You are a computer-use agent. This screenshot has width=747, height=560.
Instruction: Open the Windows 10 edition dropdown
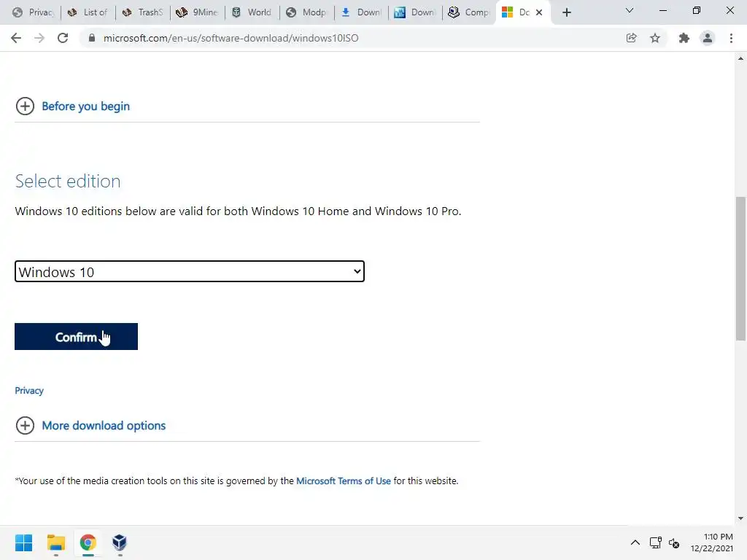point(190,271)
